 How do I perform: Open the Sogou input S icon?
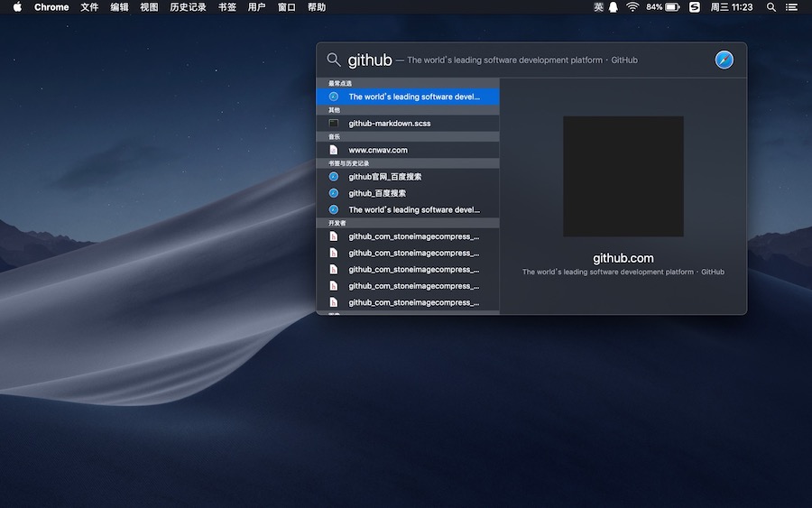click(x=695, y=7)
